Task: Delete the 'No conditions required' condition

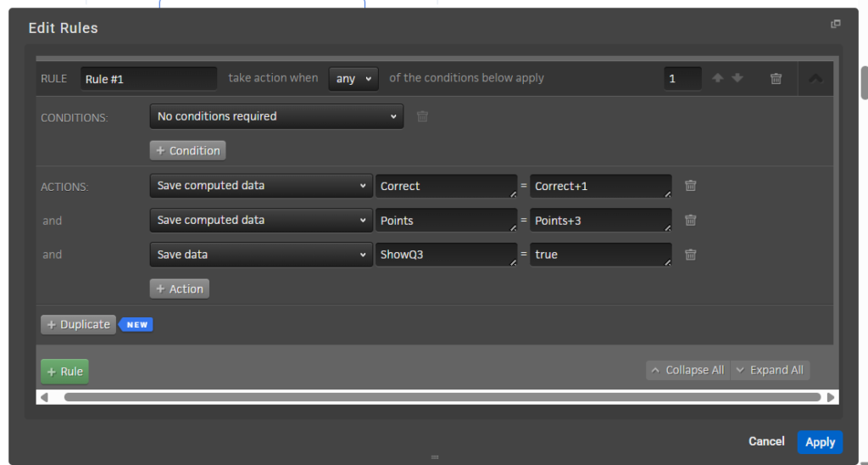Action: pos(422,116)
